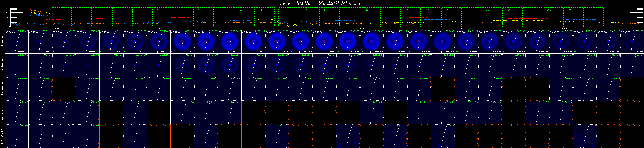The image size is (644, 148).
Task: Click the '07:00' time axis label
Action: pos(564,28)
